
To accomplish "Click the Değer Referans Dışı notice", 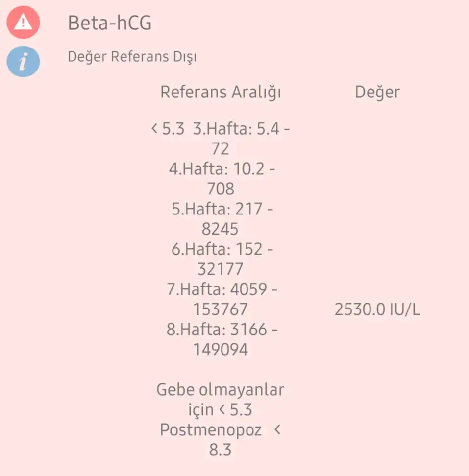I will click(132, 57).
